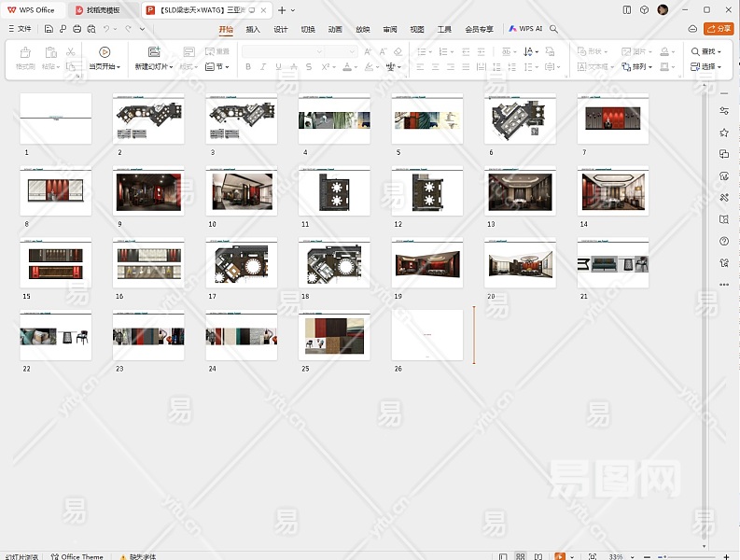The height and width of the screenshot is (560, 740).
Task: Switch to reading view in status bar
Action: (539, 556)
